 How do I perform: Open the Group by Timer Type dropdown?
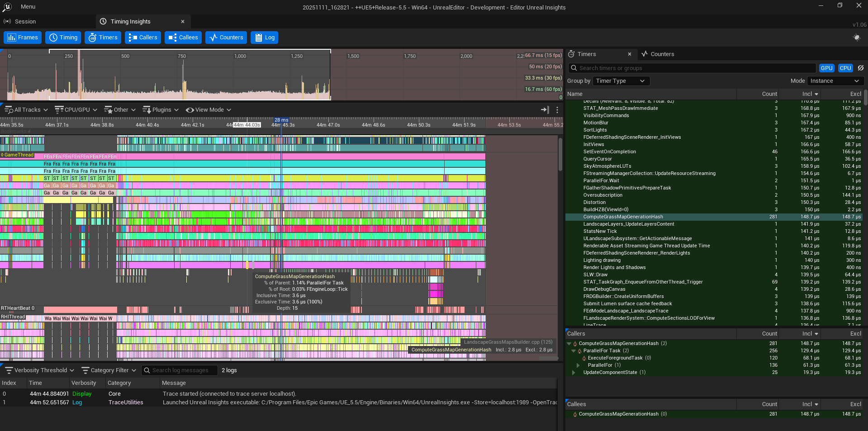[x=621, y=81]
